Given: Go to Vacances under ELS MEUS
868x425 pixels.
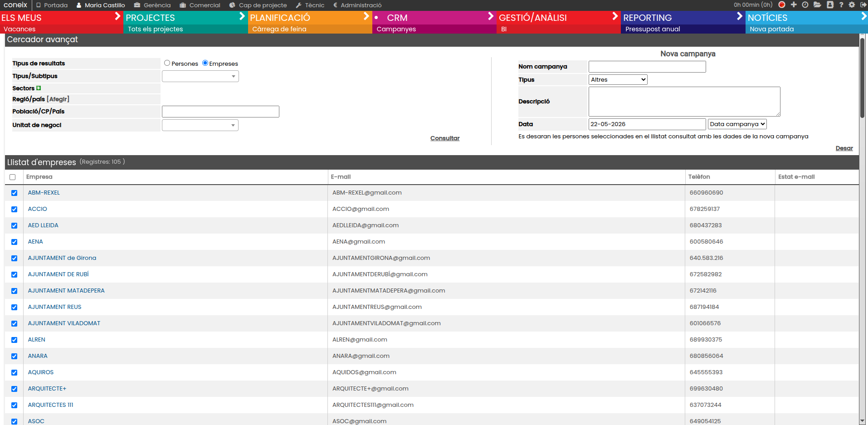Looking at the screenshot, I should 20,29.
